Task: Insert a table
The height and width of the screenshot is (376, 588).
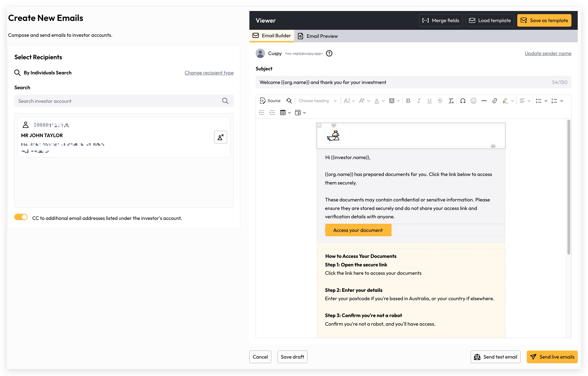Action: point(283,113)
